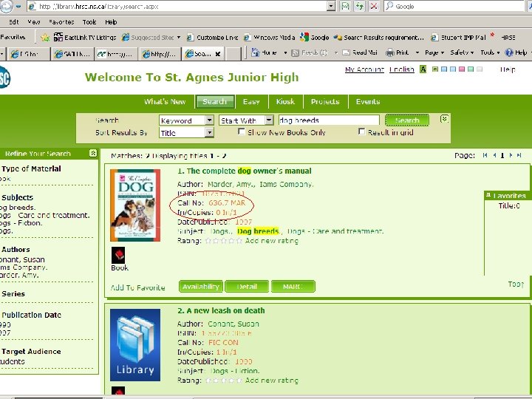Click the browser Refresh icon
Screen dimensions: 532x399
click(359, 6)
